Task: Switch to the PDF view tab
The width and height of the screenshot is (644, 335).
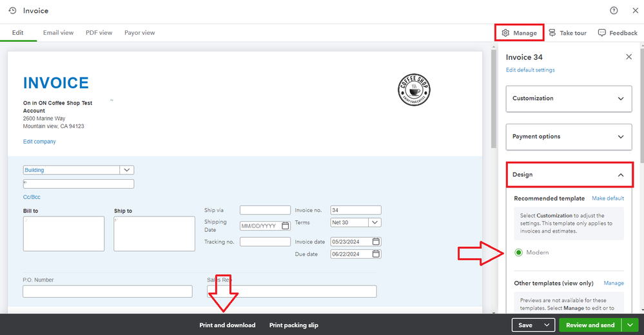Action: click(99, 33)
